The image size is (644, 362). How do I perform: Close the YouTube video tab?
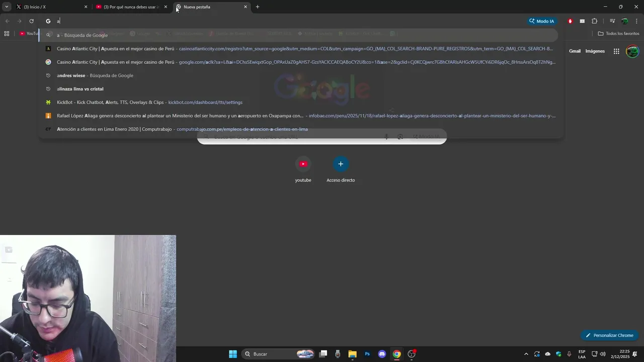(x=166, y=7)
